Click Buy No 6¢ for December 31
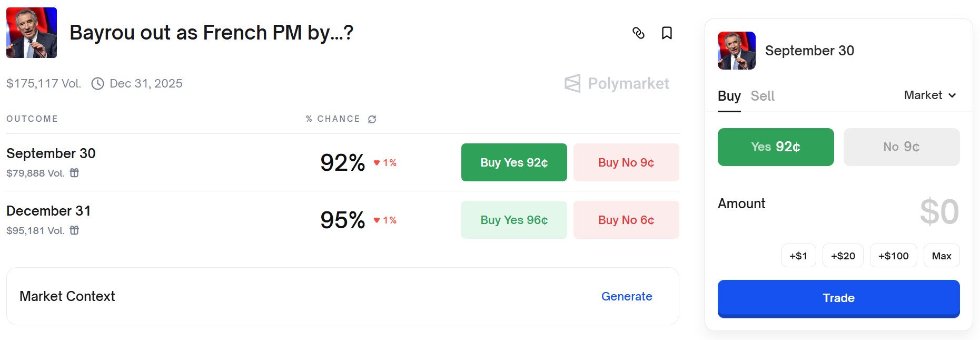Viewport: 980px width, 340px height. 626,220
